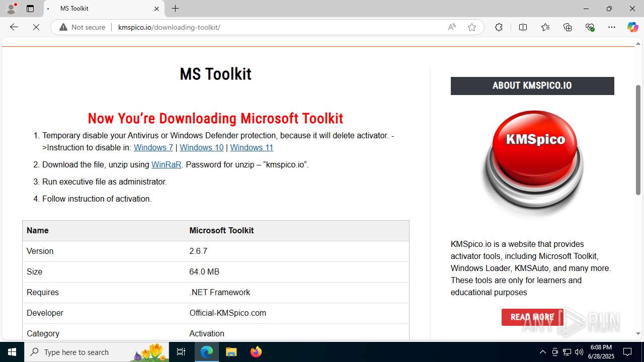Viewport: 644px width, 362px height.
Task: Switch to the Edge taskbar icon
Action: (x=207, y=352)
